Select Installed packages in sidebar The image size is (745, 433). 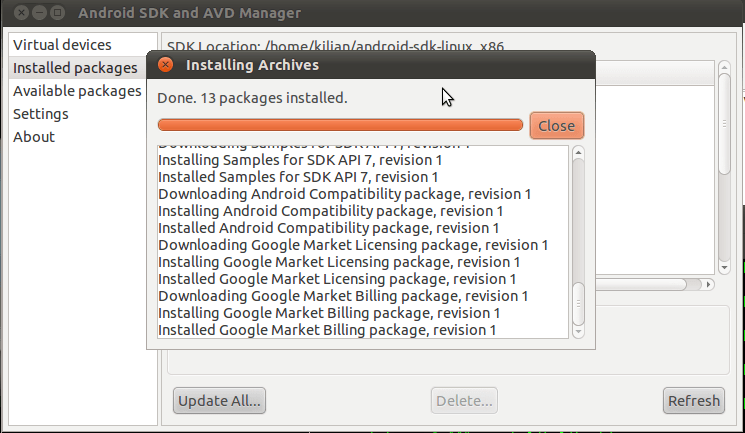pos(75,68)
